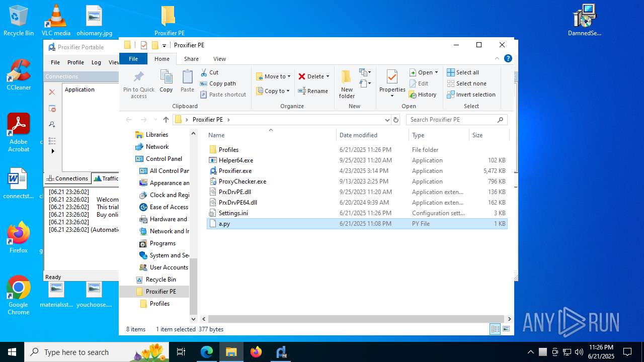The image size is (644, 362).
Task: Select Control Panel in navigation tree
Action: point(164,159)
